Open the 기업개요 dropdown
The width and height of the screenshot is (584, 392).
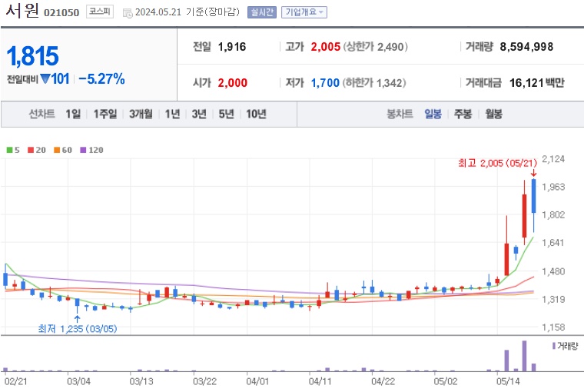point(304,12)
